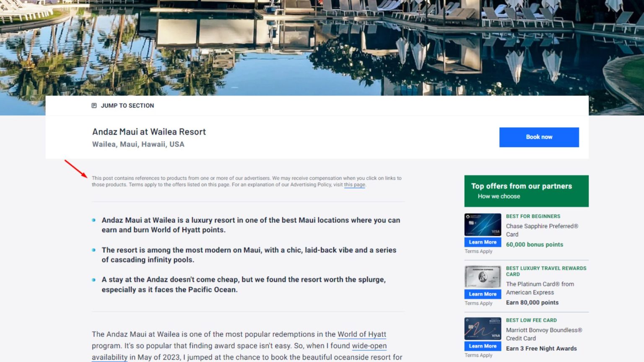Viewport: 644px width, 362px height.
Task: Open the Chase Sapphire Preferred Card title link
Action: (x=541, y=230)
